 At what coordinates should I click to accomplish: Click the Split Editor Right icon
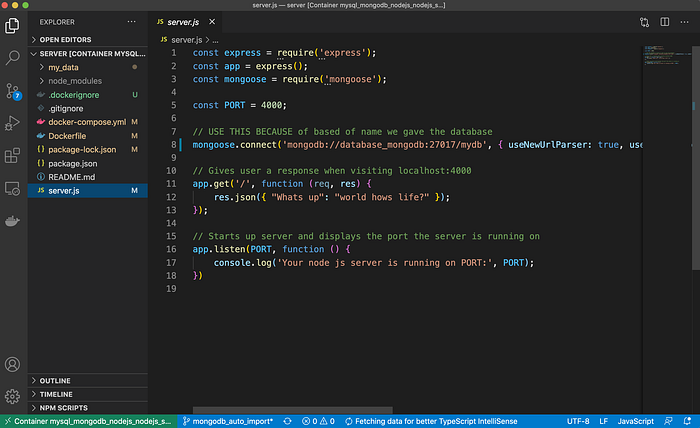[x=662, y=21]
